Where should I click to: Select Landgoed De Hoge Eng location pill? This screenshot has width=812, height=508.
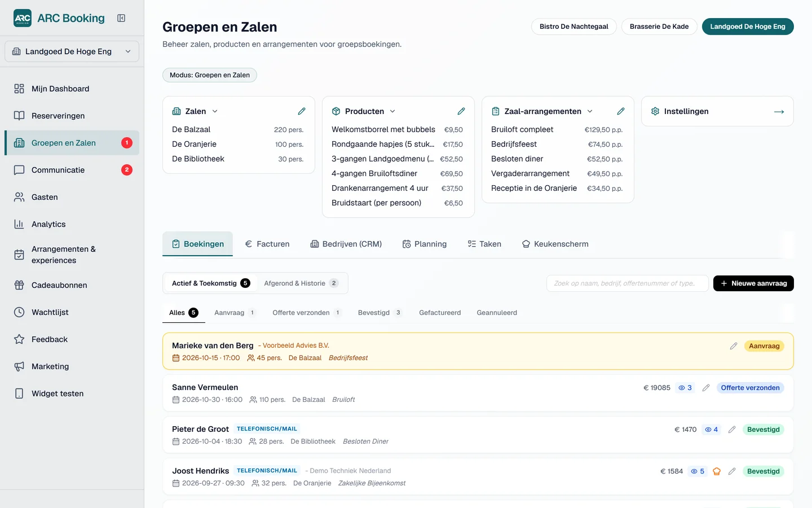click(748, 27)
